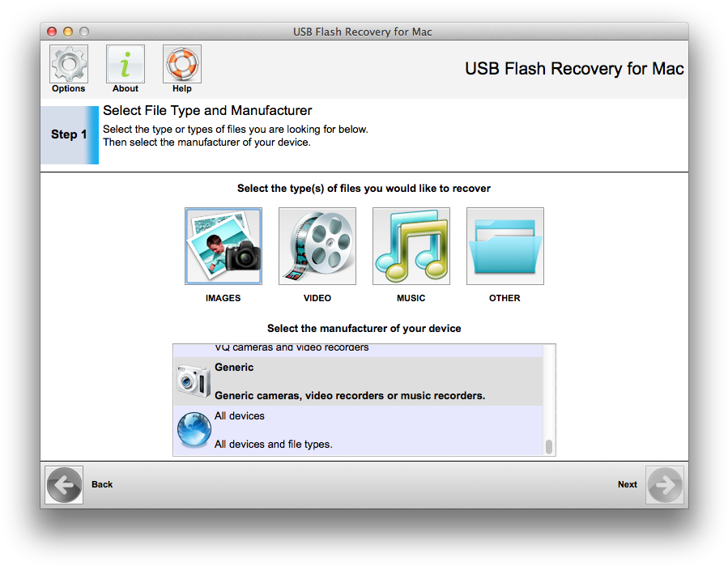This screenshot has width=728, height=566.
Task: Select the All devices entry
Action: click(x=359, y=431)
